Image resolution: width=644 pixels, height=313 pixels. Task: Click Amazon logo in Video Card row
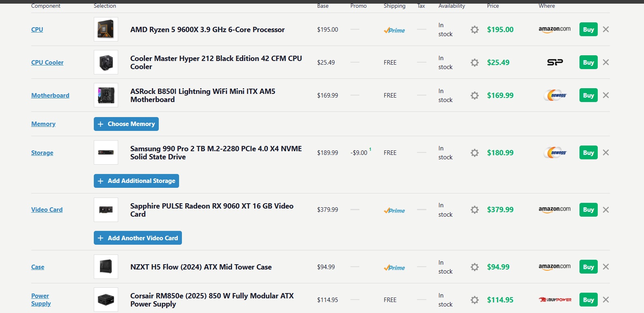pyautogui.click(x=555, y=209)
